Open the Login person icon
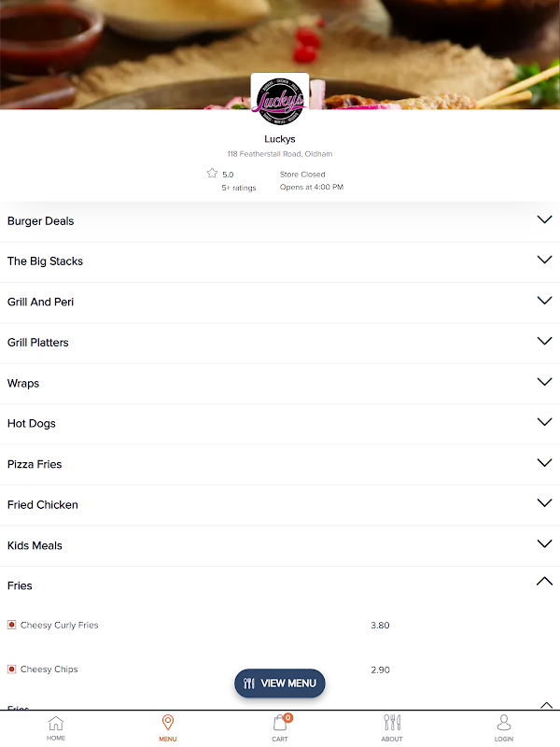 coord(504,722)
